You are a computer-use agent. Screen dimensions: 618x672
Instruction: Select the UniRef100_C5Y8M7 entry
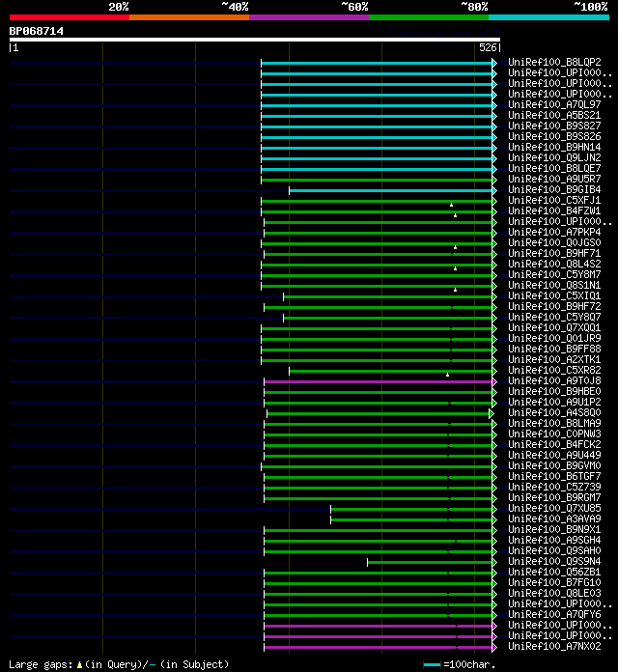(554, 275)
